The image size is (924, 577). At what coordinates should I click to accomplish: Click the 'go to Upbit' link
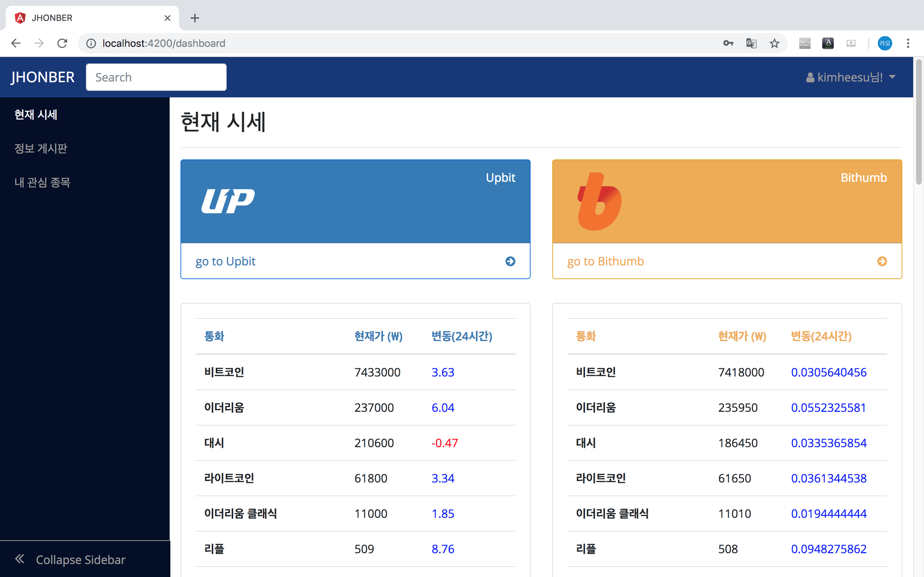coord(225,261)
